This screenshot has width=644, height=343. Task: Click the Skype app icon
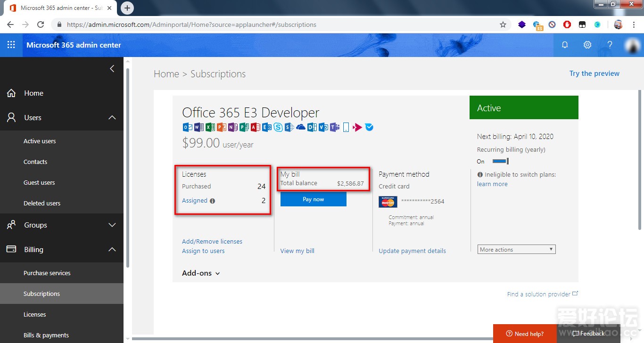point(278,127)
